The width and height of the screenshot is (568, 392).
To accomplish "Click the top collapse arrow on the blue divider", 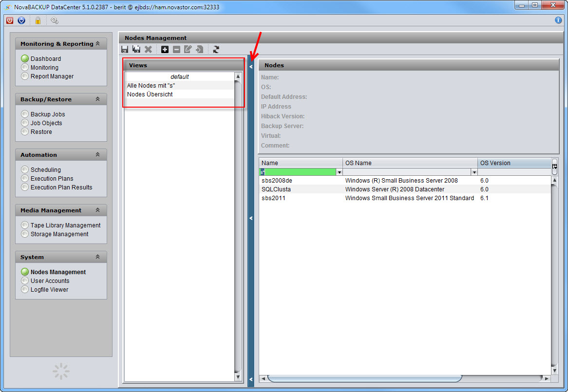I will point(251,67).
